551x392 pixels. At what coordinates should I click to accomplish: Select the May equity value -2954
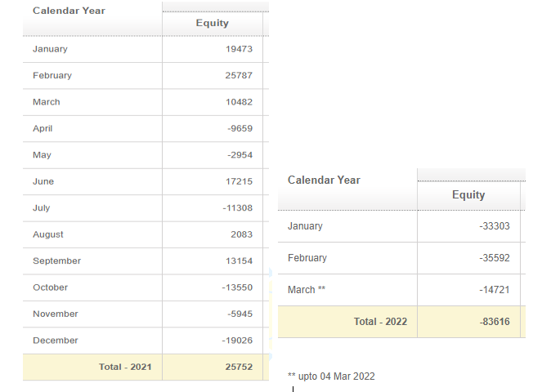tap(240, 155)
